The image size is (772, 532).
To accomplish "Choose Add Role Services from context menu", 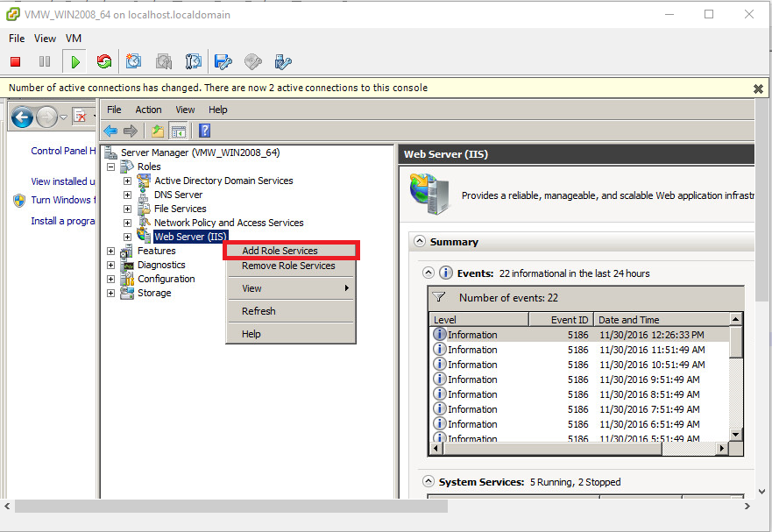I will coord(280,251).
